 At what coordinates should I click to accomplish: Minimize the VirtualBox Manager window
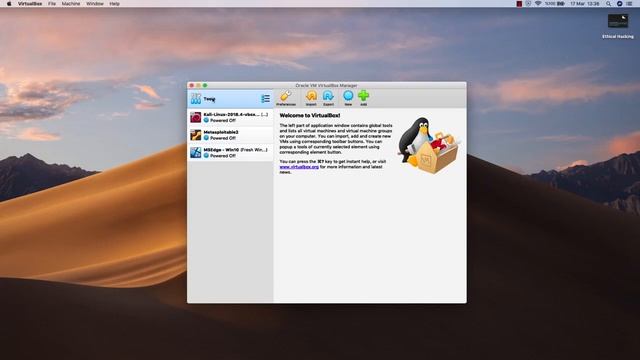[198, 85]
